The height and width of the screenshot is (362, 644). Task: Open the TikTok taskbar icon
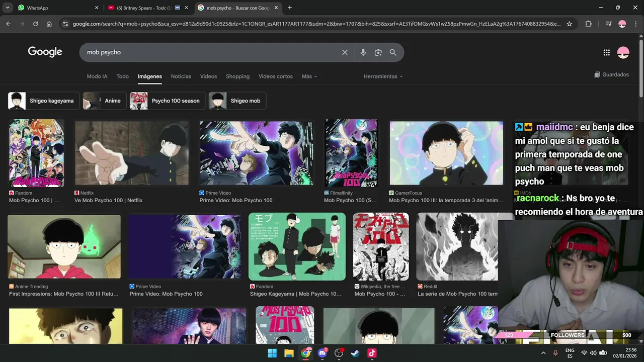click(x=372, y=353)
